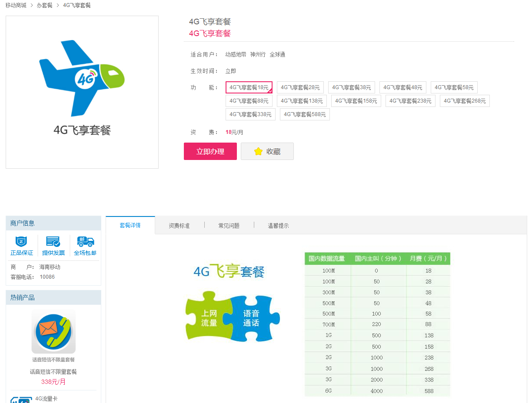
Task: Select the 4G飞享套餐58元 option
Action: click(x=454, y=87)
